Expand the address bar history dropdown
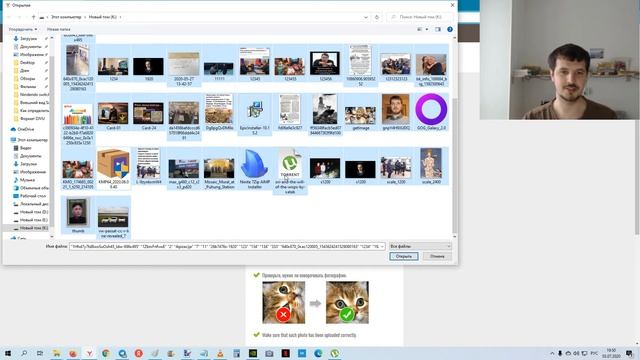 pos(365,17)
